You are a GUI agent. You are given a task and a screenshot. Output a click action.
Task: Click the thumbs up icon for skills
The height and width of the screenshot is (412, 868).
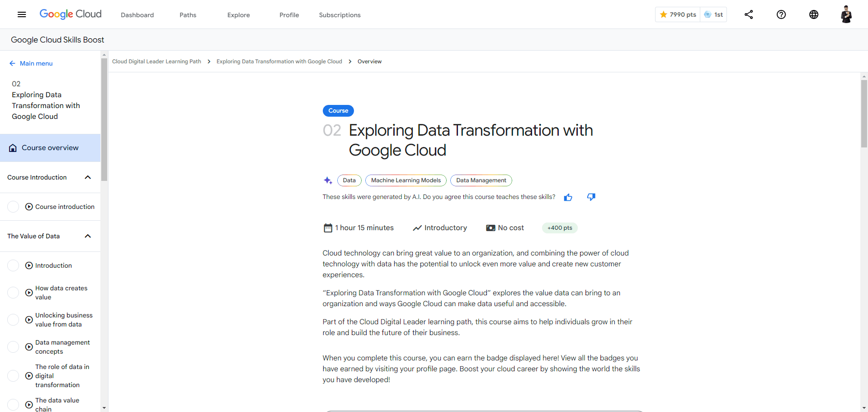pos(568,197)
